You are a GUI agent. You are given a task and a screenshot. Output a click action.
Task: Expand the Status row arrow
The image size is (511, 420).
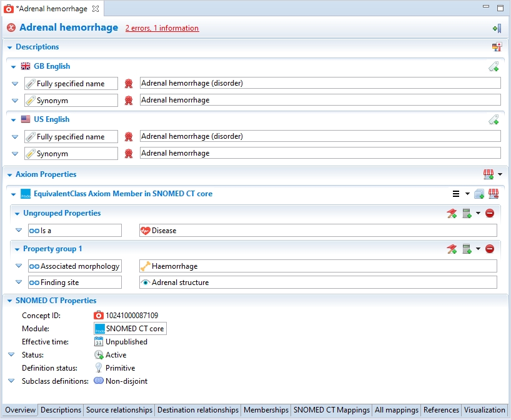tap(11, 354)
